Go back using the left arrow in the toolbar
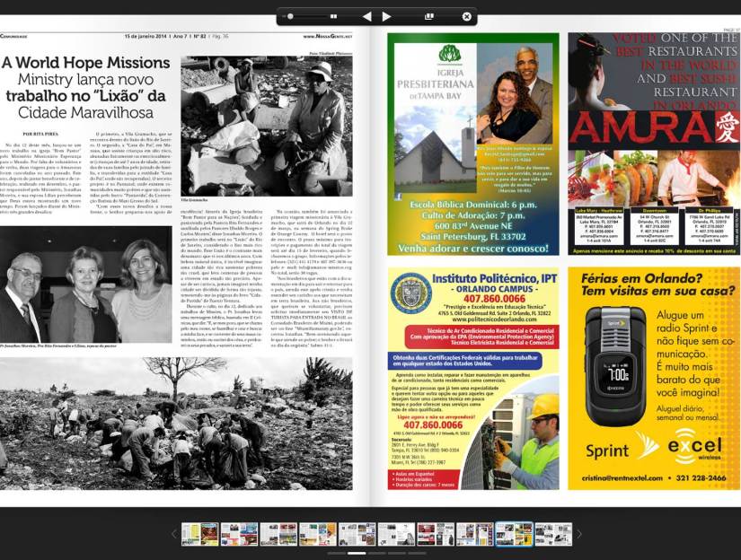The image size is (741, 560). 366,16
